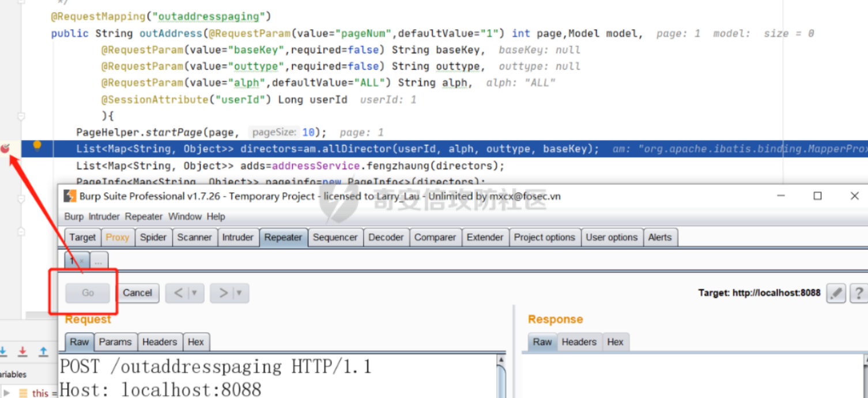Click 'userId: 1' inline debug value

(388, 100)
